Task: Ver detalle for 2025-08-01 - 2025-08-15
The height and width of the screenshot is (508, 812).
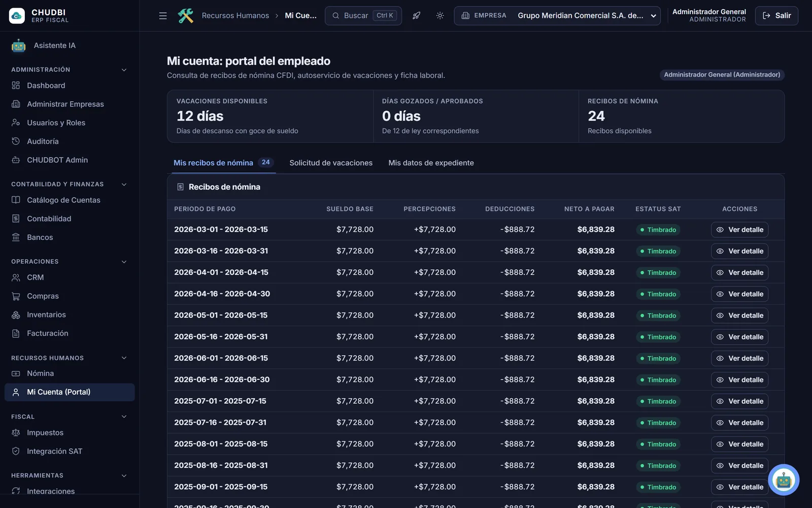Action: 739,444
